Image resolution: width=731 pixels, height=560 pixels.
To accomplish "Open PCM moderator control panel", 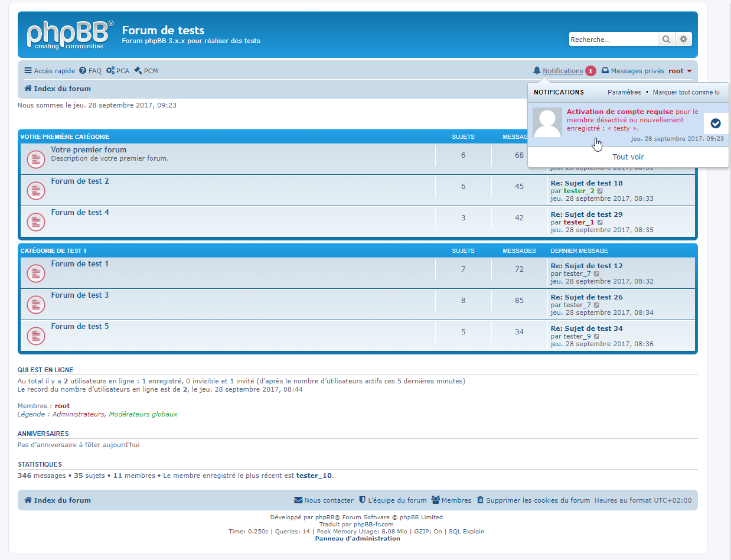I will [x=146, y=71].
